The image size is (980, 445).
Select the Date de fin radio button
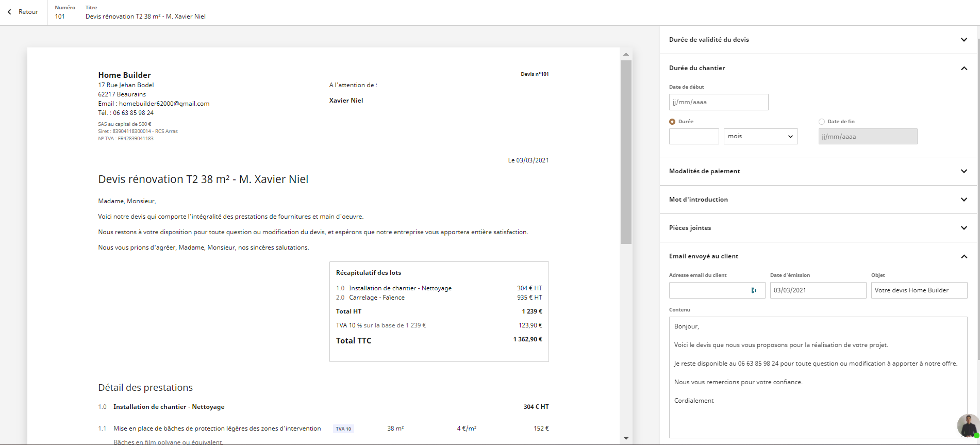822,122
